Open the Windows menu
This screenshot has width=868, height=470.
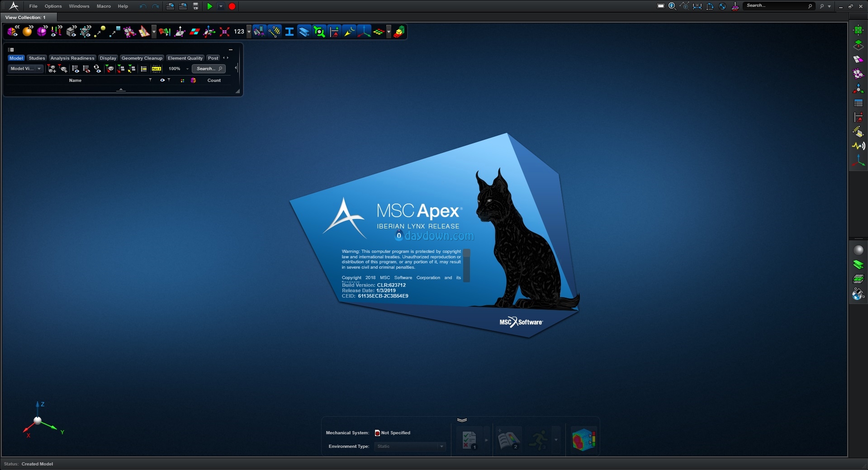point(79,6)
